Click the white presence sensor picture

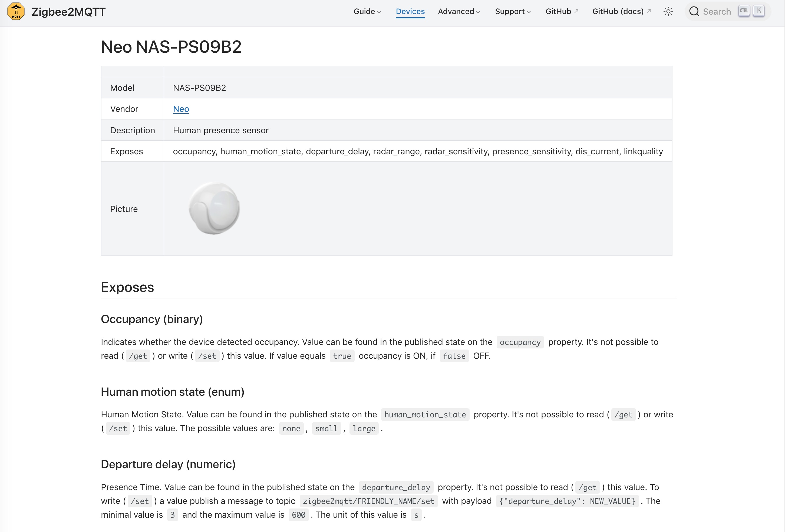point(214,208)
